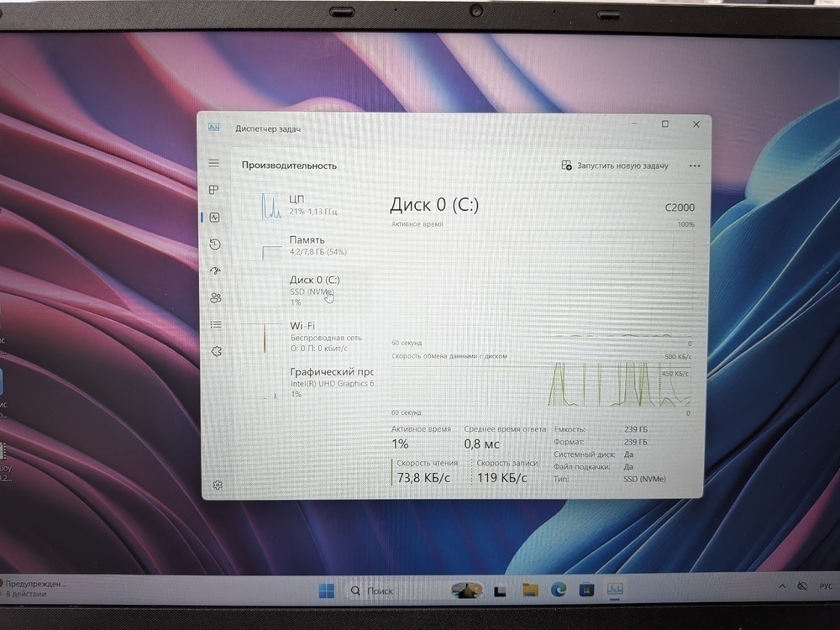
Task: Click the 73,8 КБ/с read speed value
Action: (423, 477)
